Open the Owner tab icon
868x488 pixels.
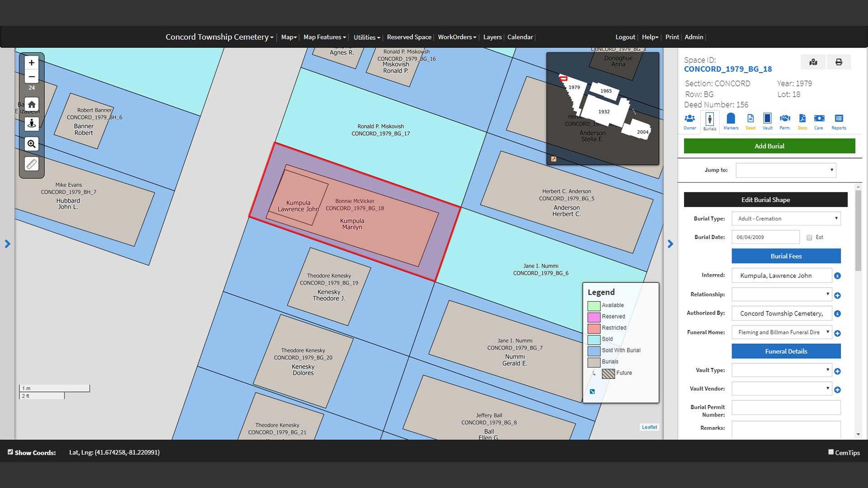tap(689, 122)
